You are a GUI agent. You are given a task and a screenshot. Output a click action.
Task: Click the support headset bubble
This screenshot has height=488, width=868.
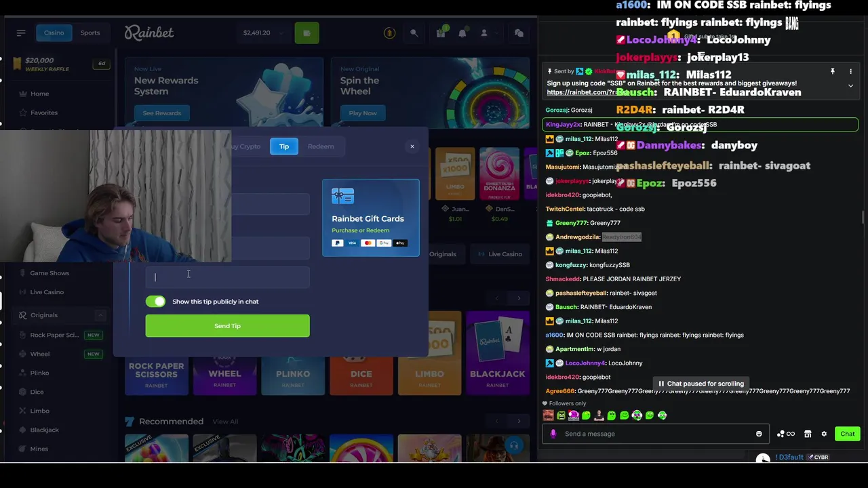[x=513, y=446]
